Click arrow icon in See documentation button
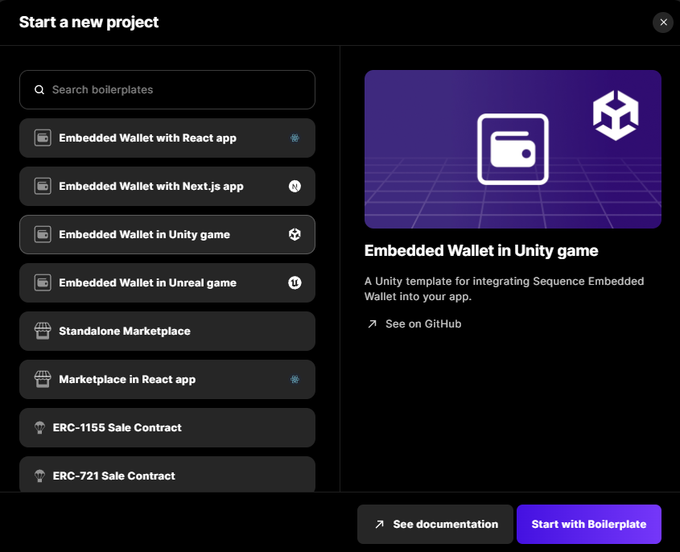 point(379,524)
